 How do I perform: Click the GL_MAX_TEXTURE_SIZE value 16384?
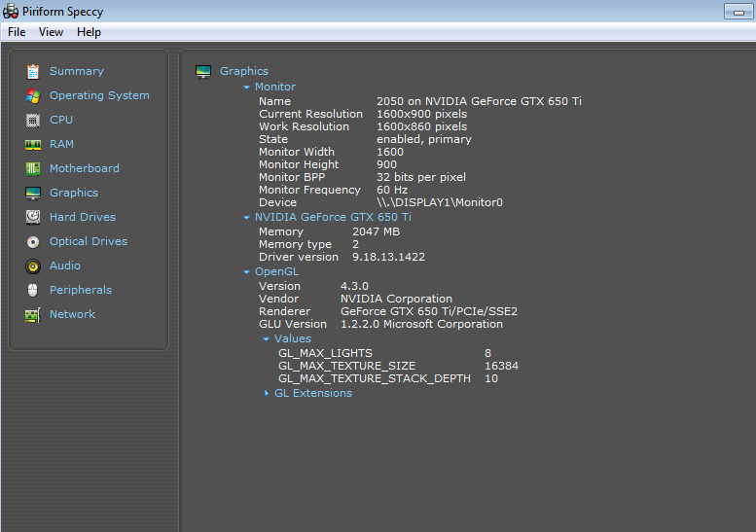[501, 366]
